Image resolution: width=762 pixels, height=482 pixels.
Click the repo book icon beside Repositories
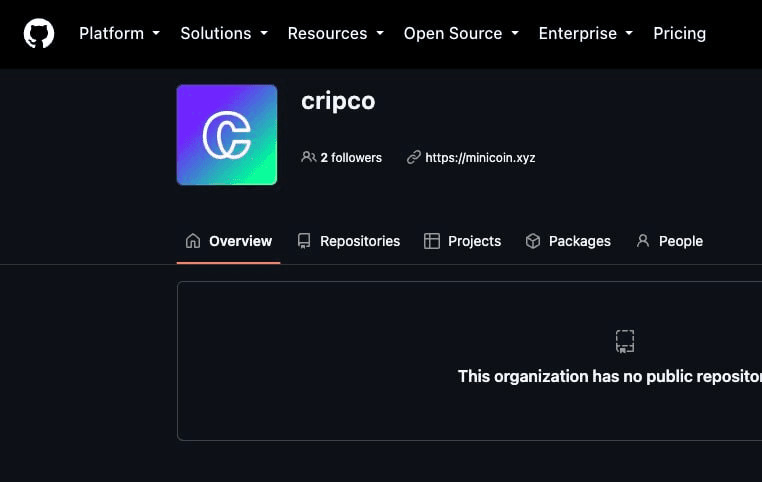(x=304, y=241)
